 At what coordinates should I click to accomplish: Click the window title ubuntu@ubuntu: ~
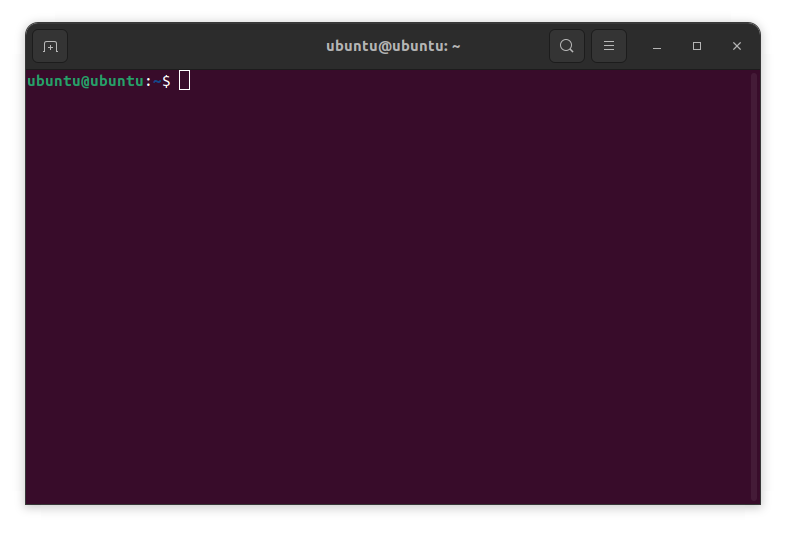point(393,46)
